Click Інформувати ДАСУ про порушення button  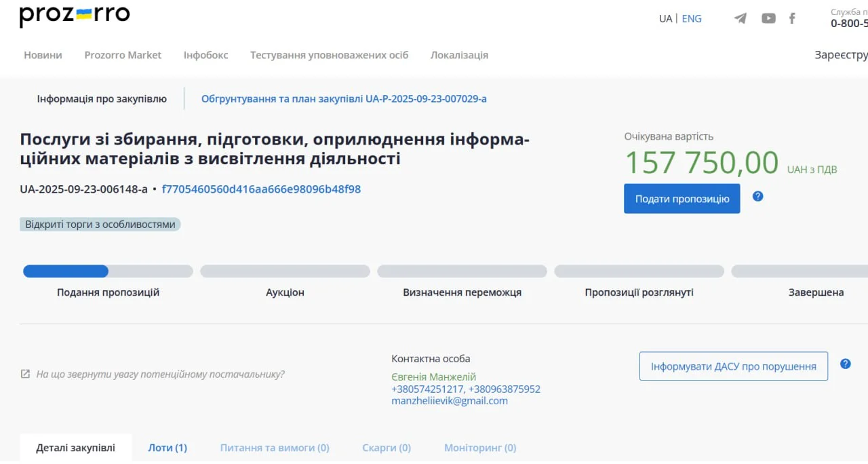[733, 366]
